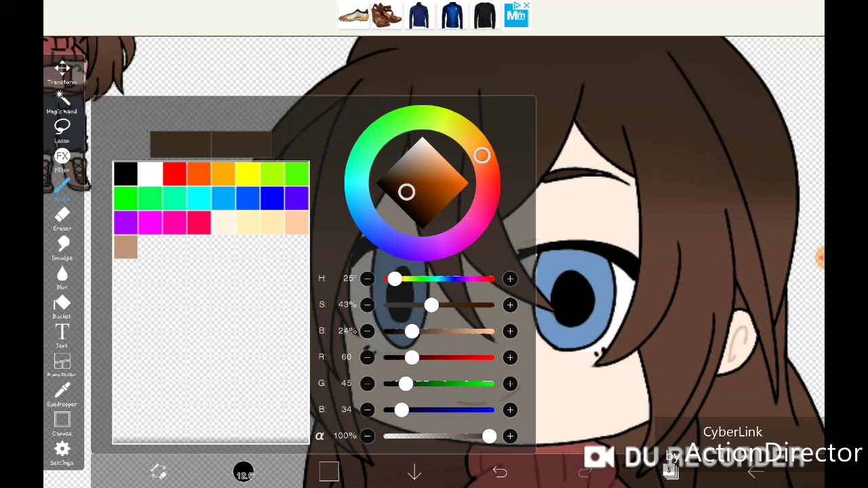The width and height of the screenshot is (868, 488).
Task: Increase Hue with the plus button
Action: 510,279
